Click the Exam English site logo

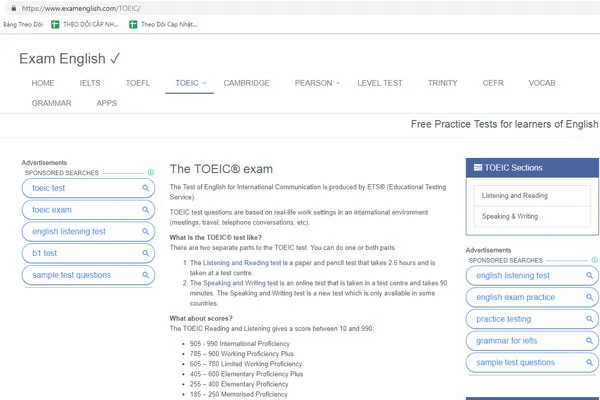click(x=70, y=59)
